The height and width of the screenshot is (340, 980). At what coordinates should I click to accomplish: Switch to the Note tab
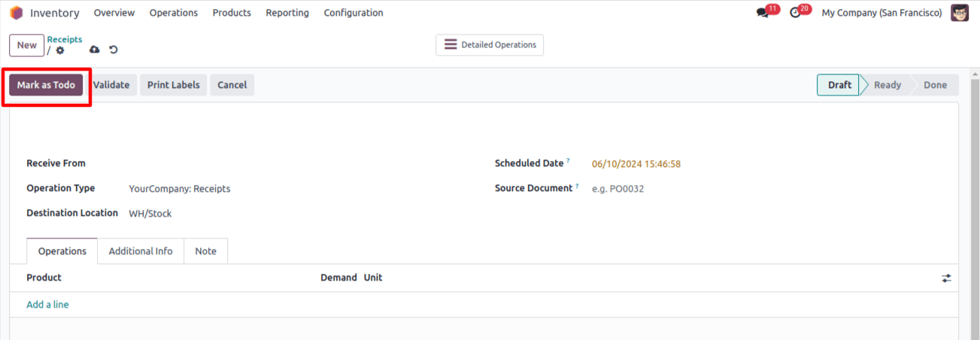[205, 251]
